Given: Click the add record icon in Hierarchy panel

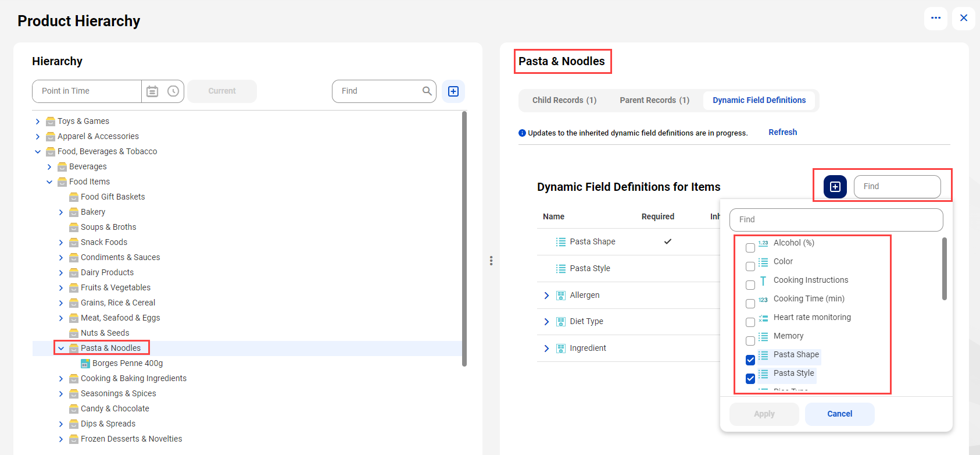Looking at the screenshot, I should coord(453,91).
